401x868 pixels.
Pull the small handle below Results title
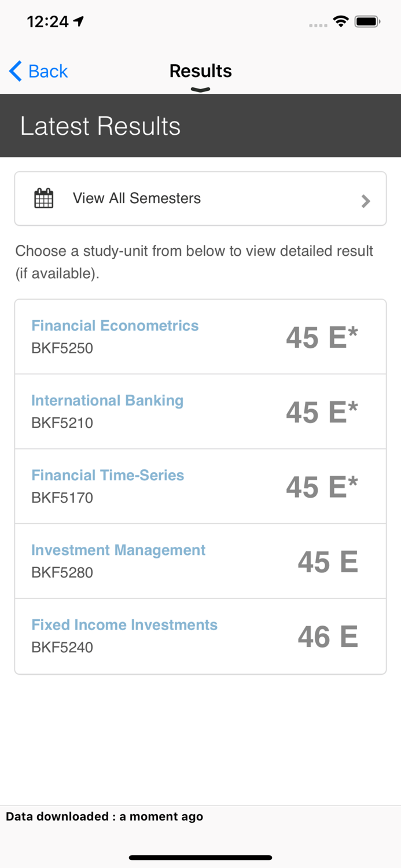click(200, 90)
